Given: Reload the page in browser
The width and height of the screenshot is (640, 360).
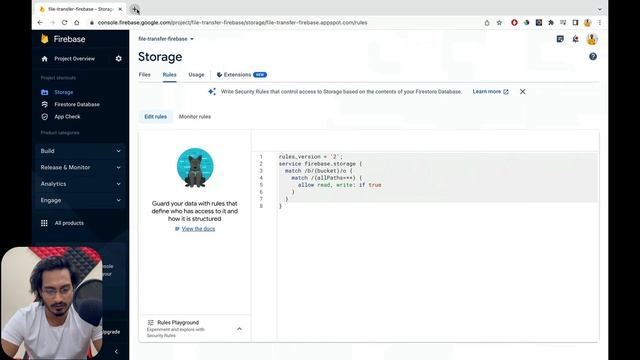Looking at the screenshot, I should point(64,22).
